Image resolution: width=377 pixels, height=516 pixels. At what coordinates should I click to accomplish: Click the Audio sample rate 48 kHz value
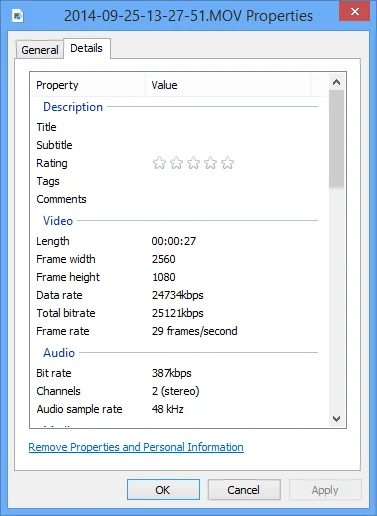pos(168,409)
